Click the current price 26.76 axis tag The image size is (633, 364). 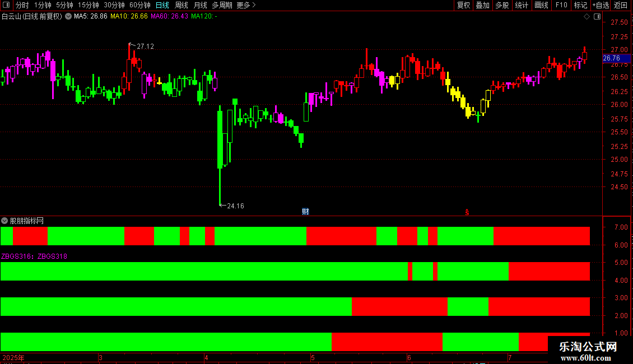click(616, 58)
